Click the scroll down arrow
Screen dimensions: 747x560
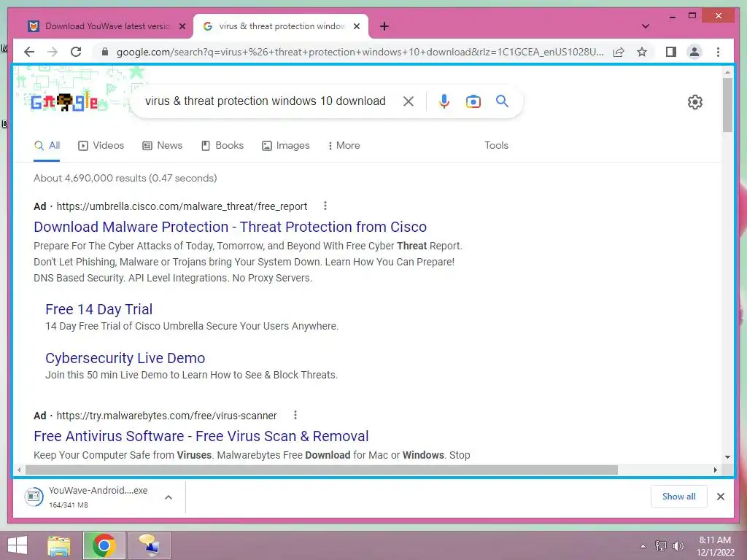click(727, 457)
